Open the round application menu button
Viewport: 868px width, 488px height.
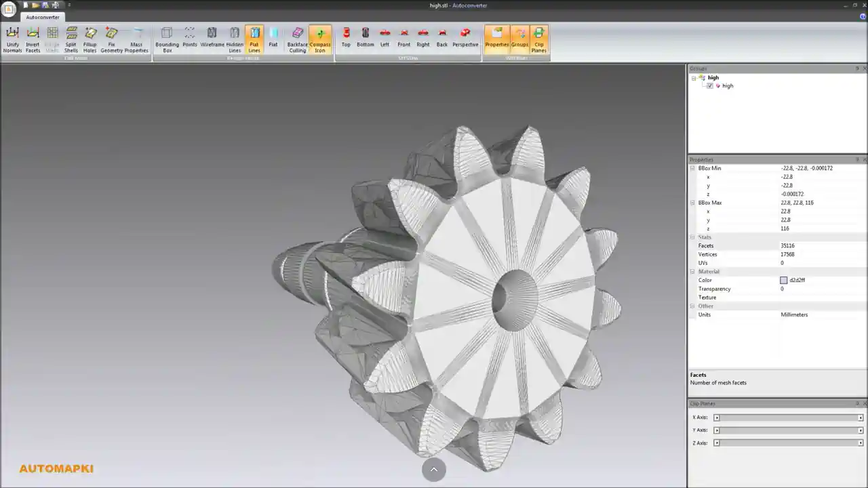(x=9, y=9)
